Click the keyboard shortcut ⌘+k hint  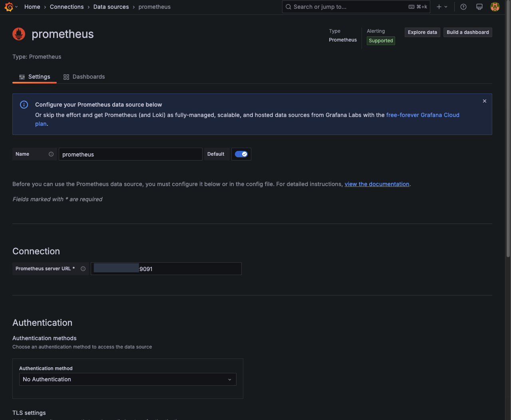[x=418, y=7]
